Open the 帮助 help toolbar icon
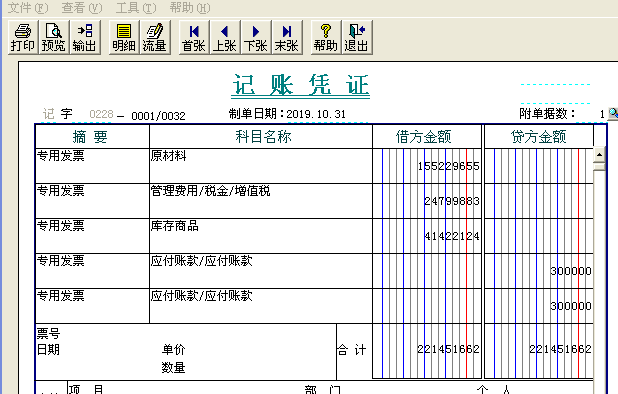Screen dimensions: 618x394 point(326,37)
